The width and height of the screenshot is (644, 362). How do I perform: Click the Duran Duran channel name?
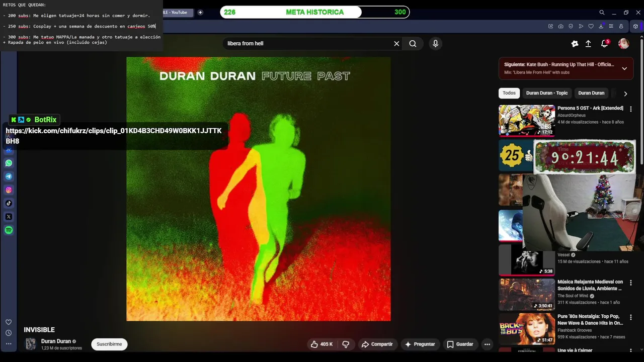click(56, 341)
